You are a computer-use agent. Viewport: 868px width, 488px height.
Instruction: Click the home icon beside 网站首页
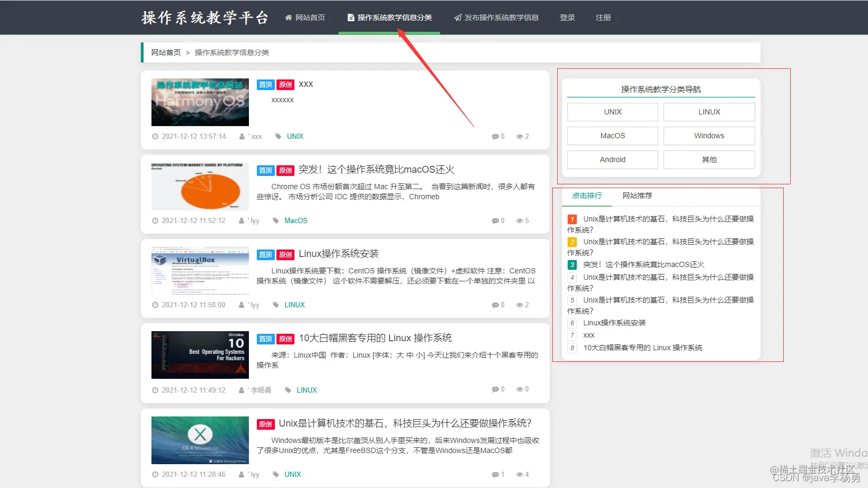(289, 17)
